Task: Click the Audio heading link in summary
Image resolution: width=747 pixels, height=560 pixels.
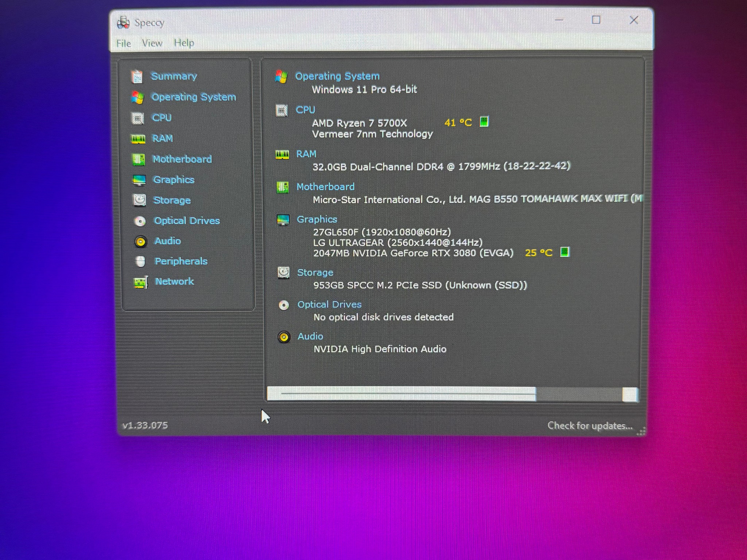Action: (x=310, y=336)
